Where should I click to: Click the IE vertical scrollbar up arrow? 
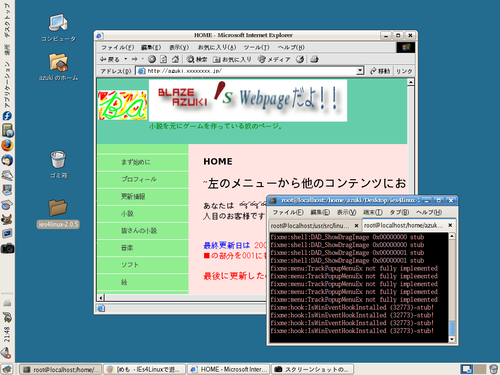click(x=411, y=82)
